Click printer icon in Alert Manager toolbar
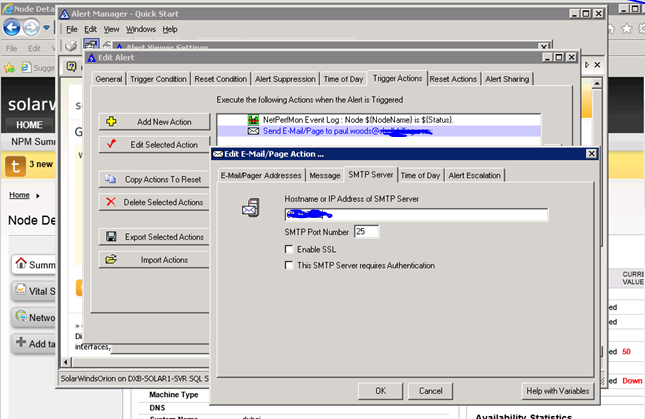The height and width of the screenshot is (419, 645). [71, 45]
